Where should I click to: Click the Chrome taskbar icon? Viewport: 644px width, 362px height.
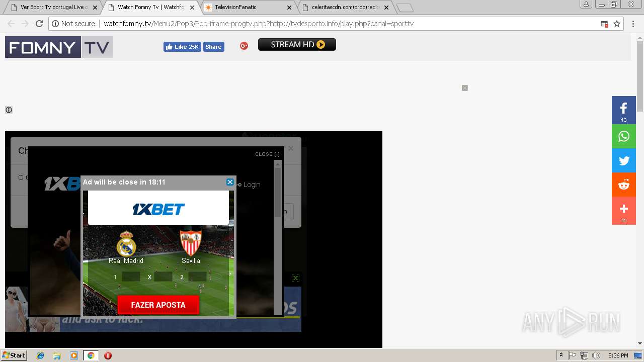tap(91, 355)
